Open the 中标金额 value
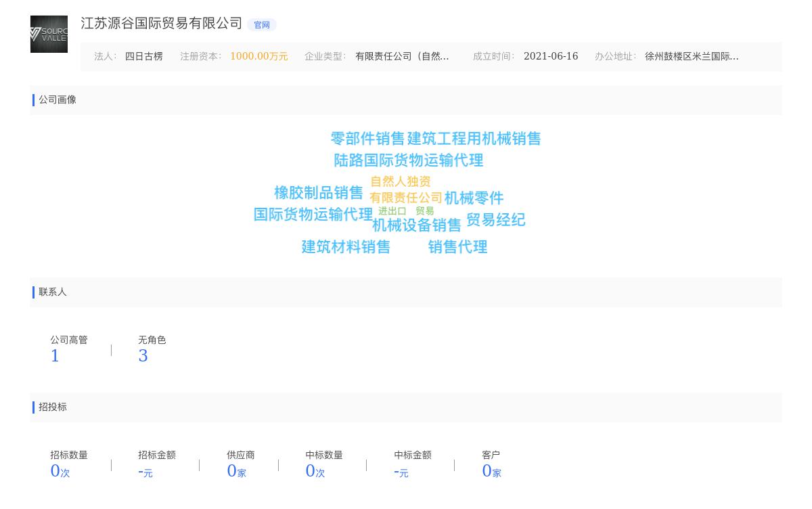812x509 pixels. coord(401,472)
